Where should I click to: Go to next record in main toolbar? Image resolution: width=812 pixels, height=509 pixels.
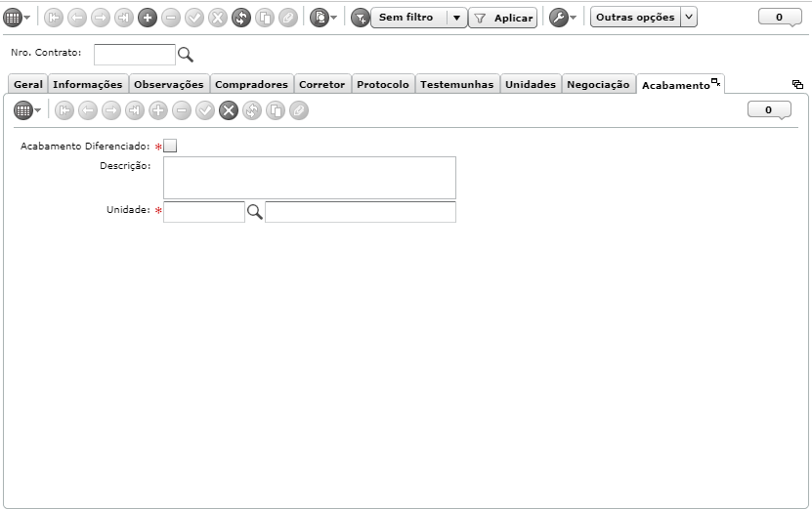tap(101, 18)
